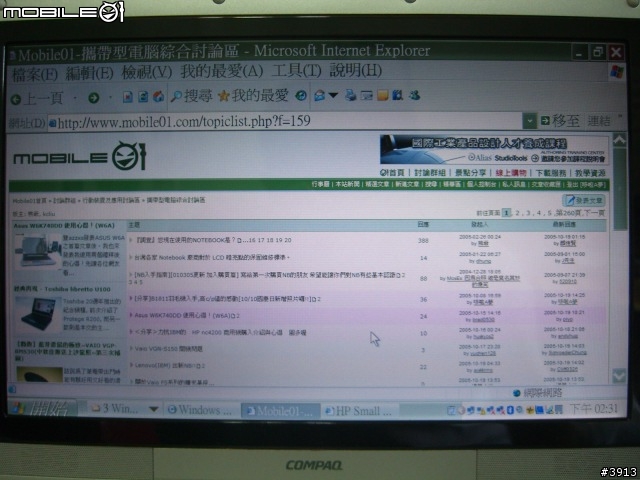Click the Start (開始) button

[x=43, y=408]
